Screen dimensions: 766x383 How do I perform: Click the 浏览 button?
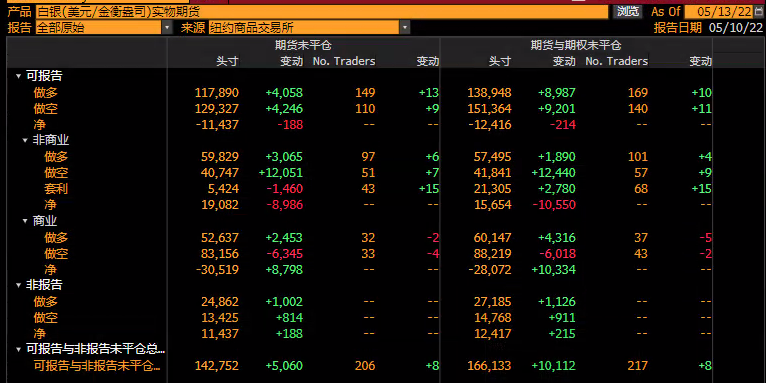point(628,12)
